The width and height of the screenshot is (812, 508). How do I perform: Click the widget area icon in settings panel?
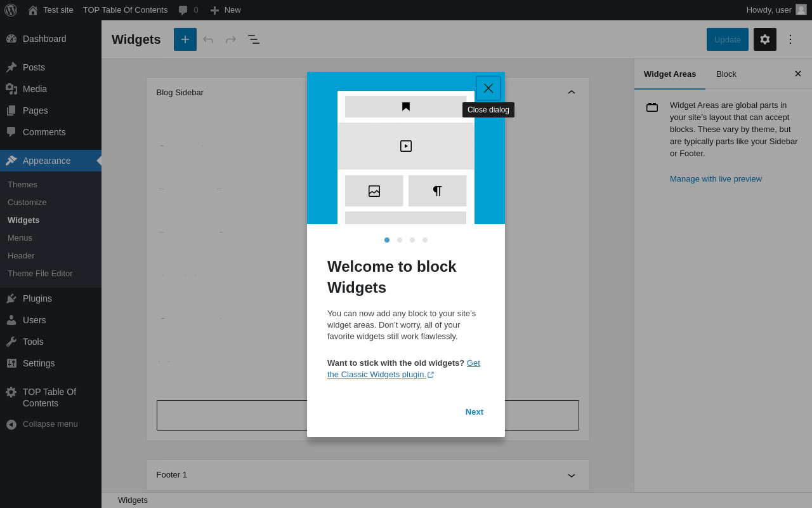point(652,107)
